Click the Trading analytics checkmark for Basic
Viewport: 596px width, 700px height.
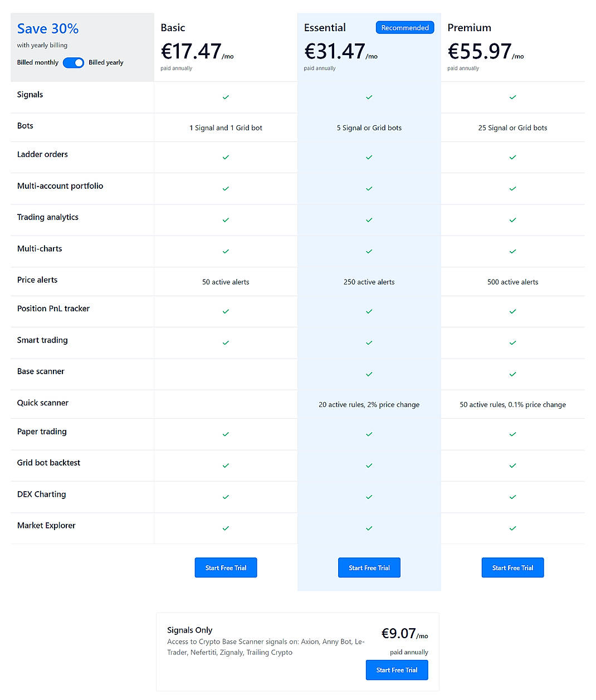click(226, 220)
